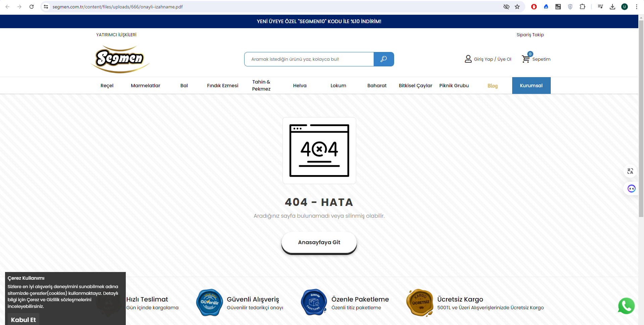Image resolution: width=644 pixels, height=325 pixels.
Task: Open YATIRIMCI İLİŞKİLERİ link
Action: coord(116,35)
